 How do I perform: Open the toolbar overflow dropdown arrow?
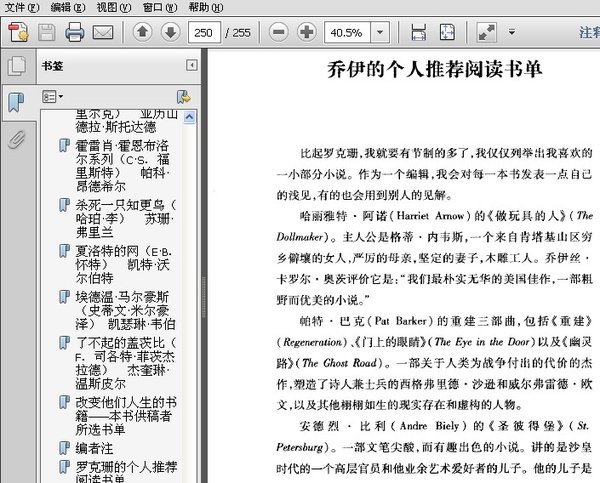512,32
